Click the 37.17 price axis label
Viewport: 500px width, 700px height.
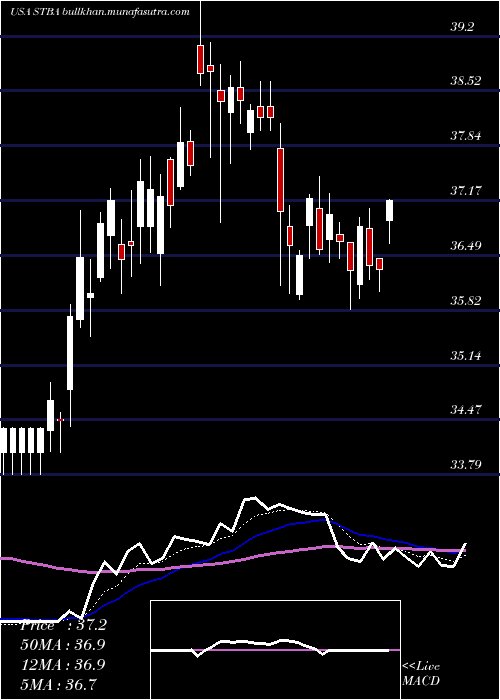465,191
